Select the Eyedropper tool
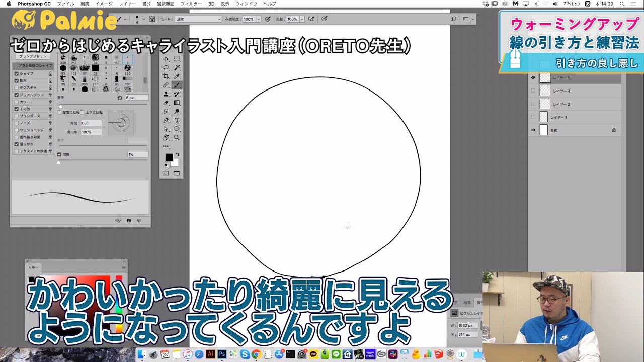Screen dimensions: 644x362 coord(177,76)
